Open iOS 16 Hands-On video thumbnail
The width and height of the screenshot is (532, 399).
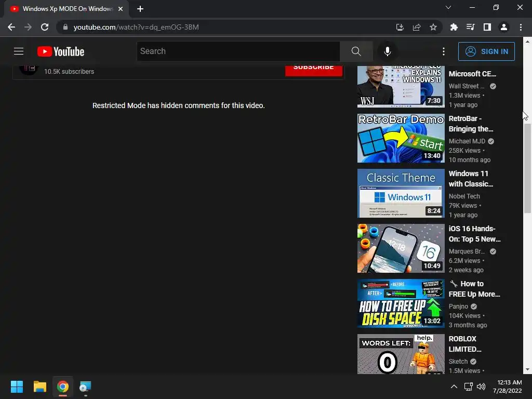(401, 248)
